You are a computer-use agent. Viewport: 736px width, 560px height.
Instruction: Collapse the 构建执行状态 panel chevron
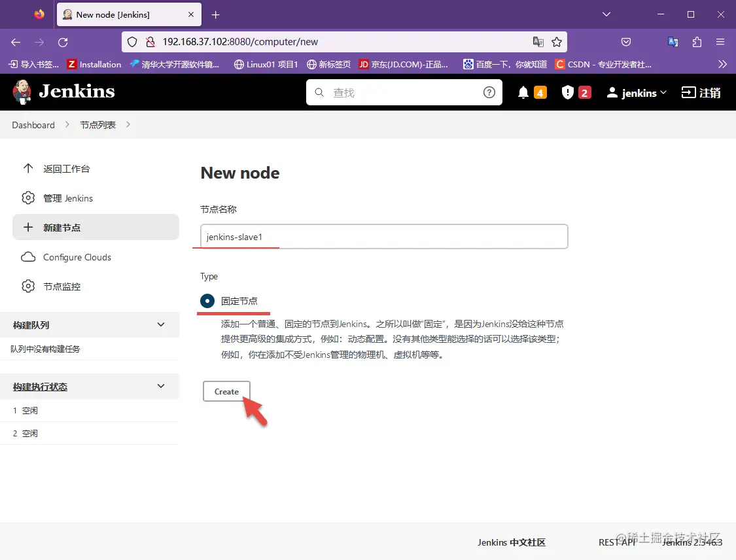(160, 387)
